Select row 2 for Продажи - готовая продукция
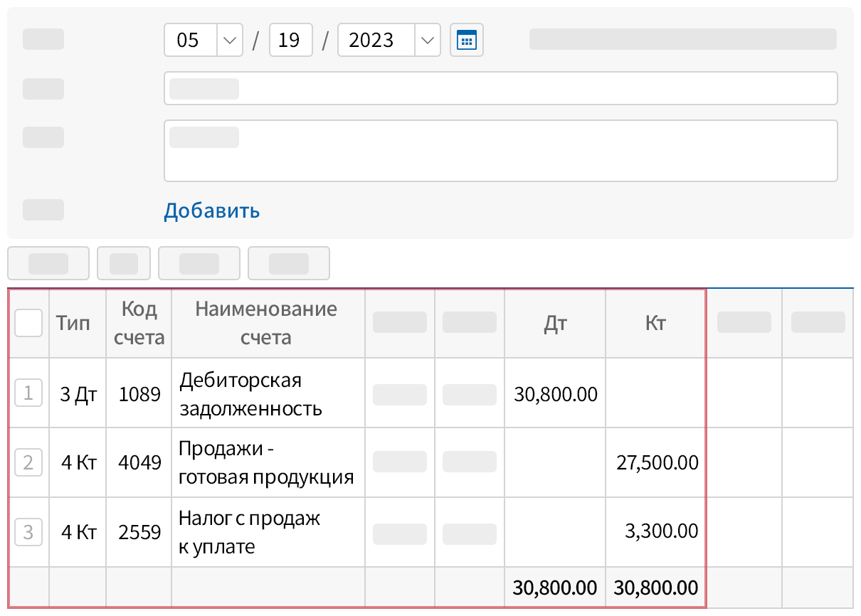Screen dimensions: 861x616 tap(28, 461)
